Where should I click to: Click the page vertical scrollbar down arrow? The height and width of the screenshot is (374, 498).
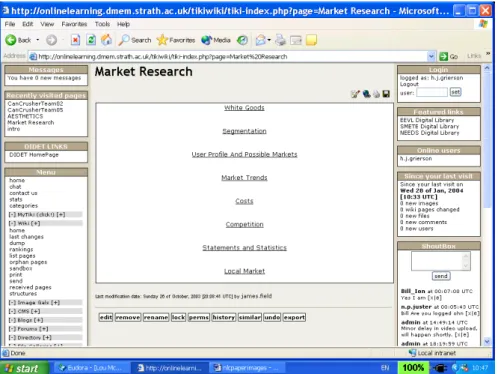click(x=487, y=341)
